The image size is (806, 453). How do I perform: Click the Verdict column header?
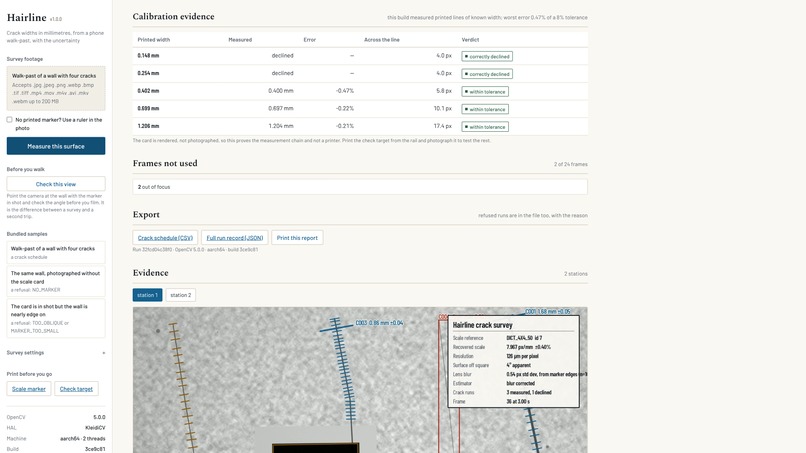470,40
